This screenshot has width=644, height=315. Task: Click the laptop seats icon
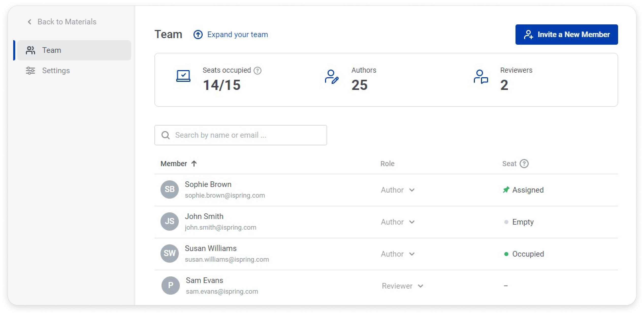coord(183,76)
